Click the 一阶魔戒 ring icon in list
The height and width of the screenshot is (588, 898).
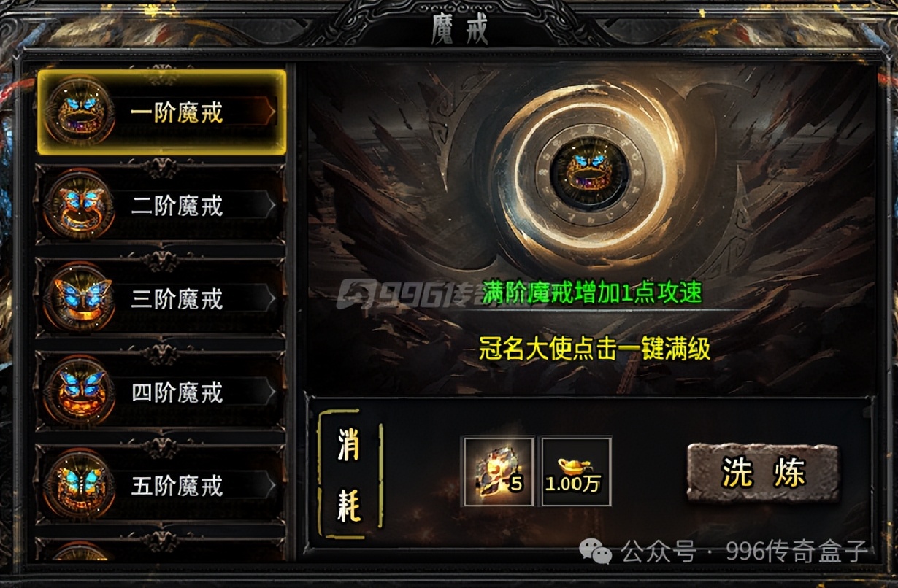coord(79,112)
